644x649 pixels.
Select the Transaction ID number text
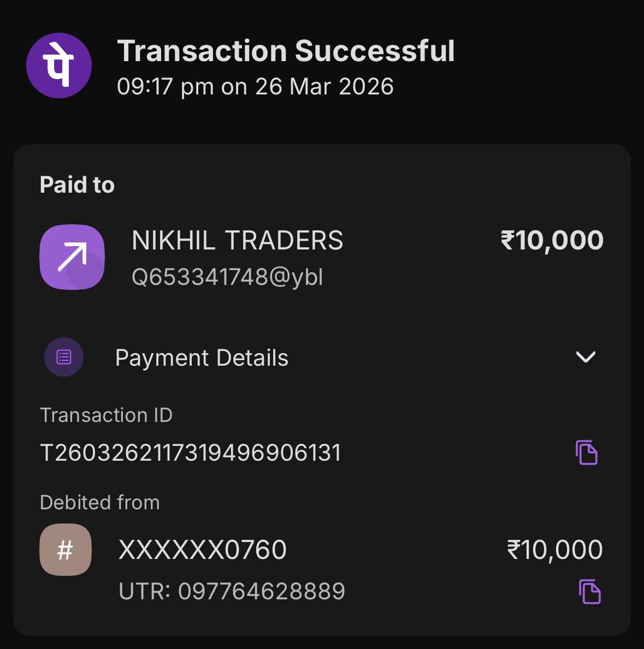pos(191,453)
